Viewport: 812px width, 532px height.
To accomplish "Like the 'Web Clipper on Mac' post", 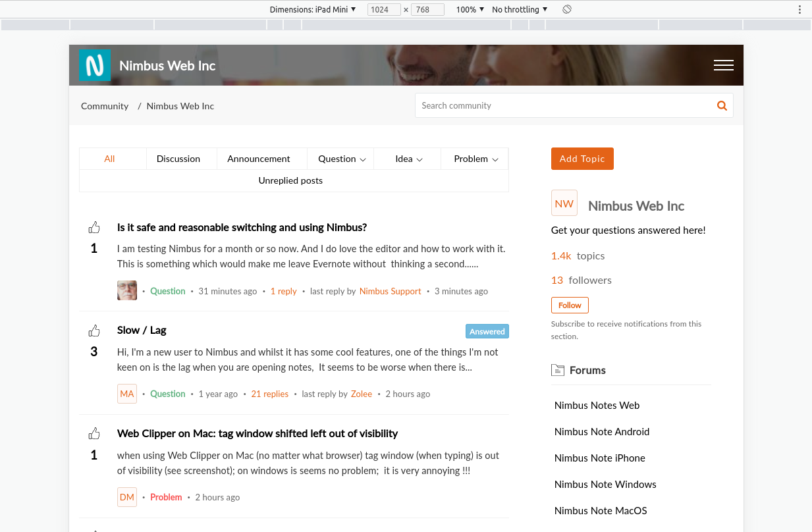I will pyautogui.click(x=94, y=434).
